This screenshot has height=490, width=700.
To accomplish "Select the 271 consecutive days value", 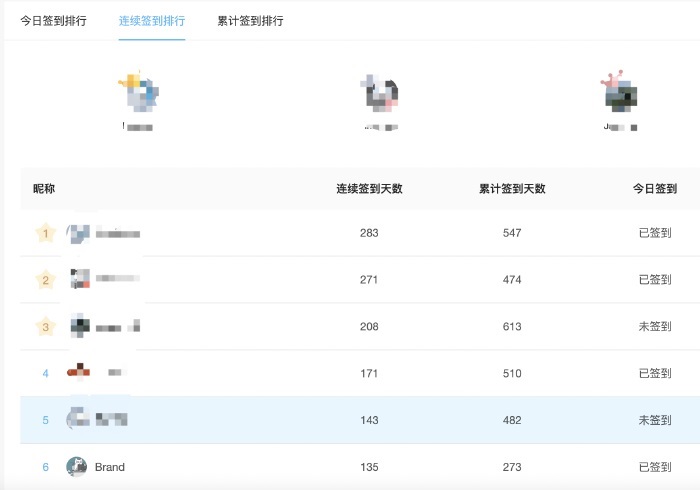I will [x=369, y=280].
